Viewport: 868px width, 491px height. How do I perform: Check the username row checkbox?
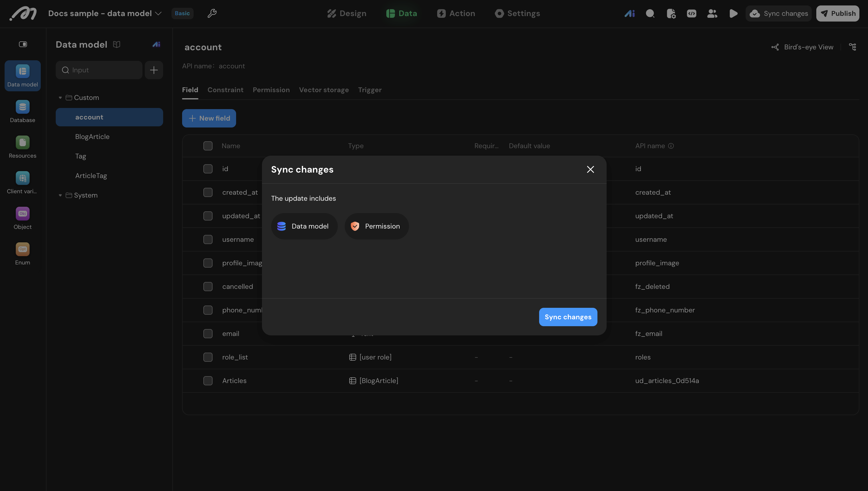(x=208, y=239)
